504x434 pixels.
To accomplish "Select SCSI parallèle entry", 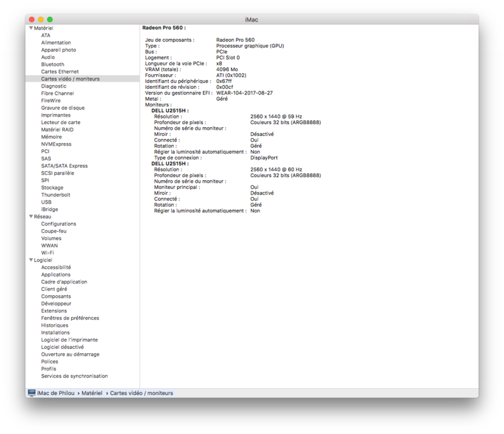I will (57, 173).
